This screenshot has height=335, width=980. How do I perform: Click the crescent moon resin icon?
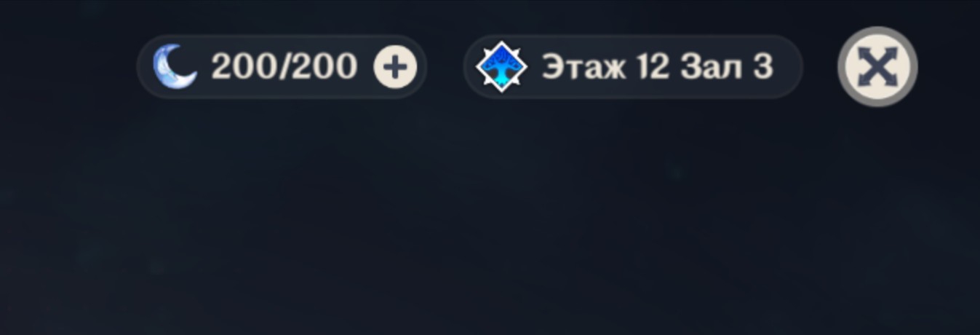click(x=175, y=66)
